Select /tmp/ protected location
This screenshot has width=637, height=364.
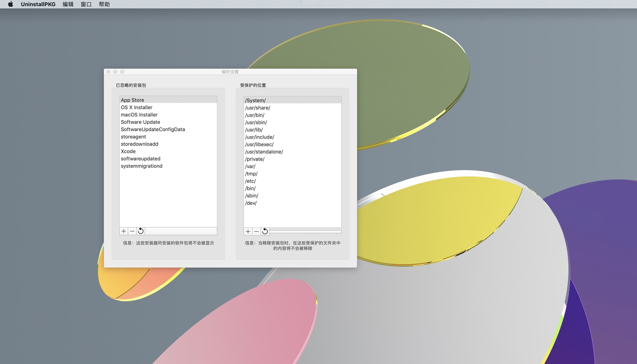293,174
